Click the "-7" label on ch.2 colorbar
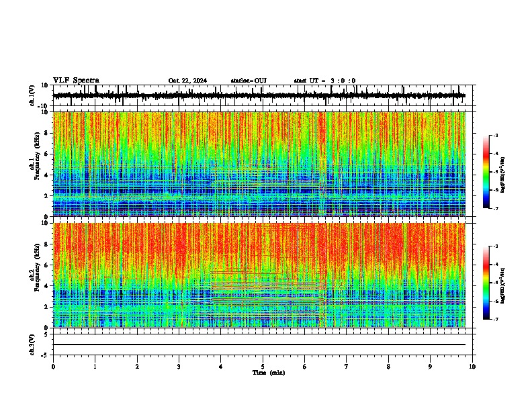The width and height of the screenshot is (532, 411). pos(496,320)
